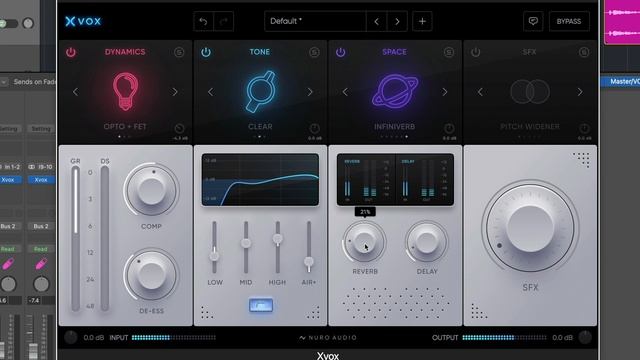
Task: Solo the Dynamics module
Action: 179,52
